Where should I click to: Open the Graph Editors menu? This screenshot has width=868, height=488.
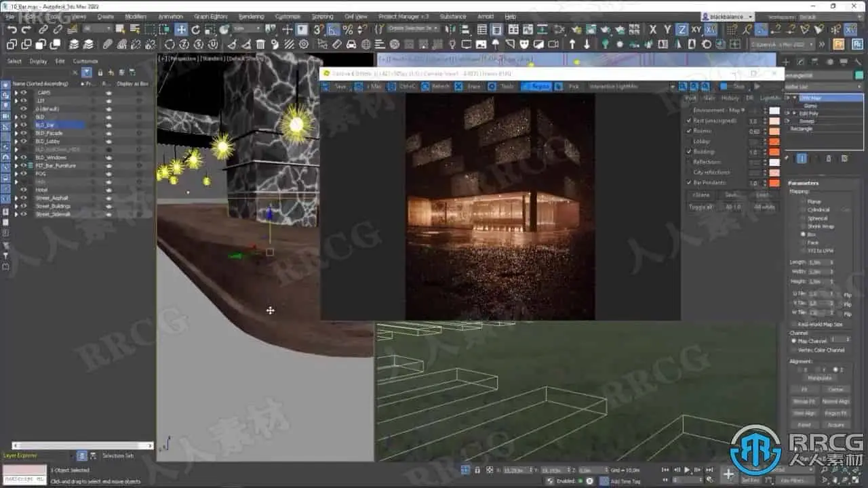point(210,16)
